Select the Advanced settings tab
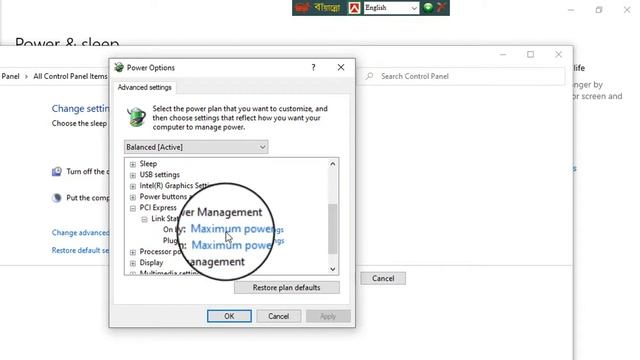Screen dimensions: 640x360 144,87
